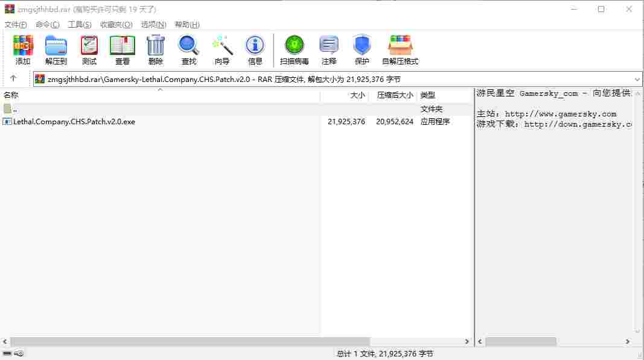Click the 文件夹 type cell
Screen dimensions: 644x360
pos(432,109)
